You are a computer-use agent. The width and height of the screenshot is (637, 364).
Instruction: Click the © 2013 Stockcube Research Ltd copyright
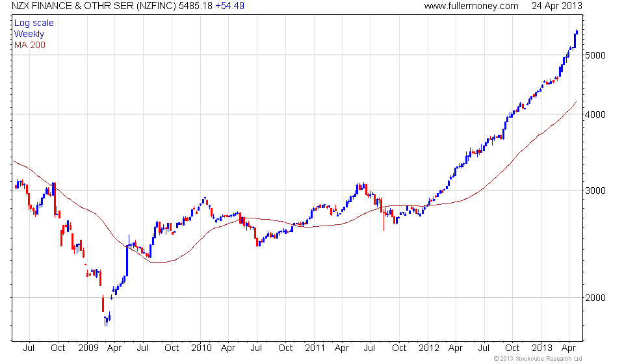point(538,359)
